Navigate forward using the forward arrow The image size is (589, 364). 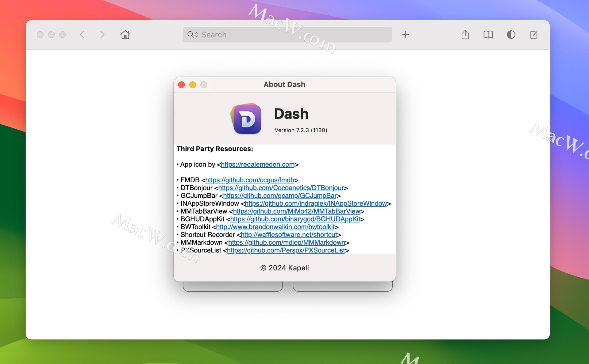pos(102,35)
